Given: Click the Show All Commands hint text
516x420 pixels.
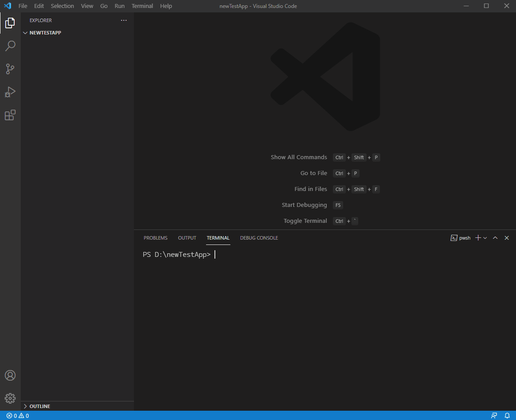Looking at the screenshot, I should click(x=299, y=157).
